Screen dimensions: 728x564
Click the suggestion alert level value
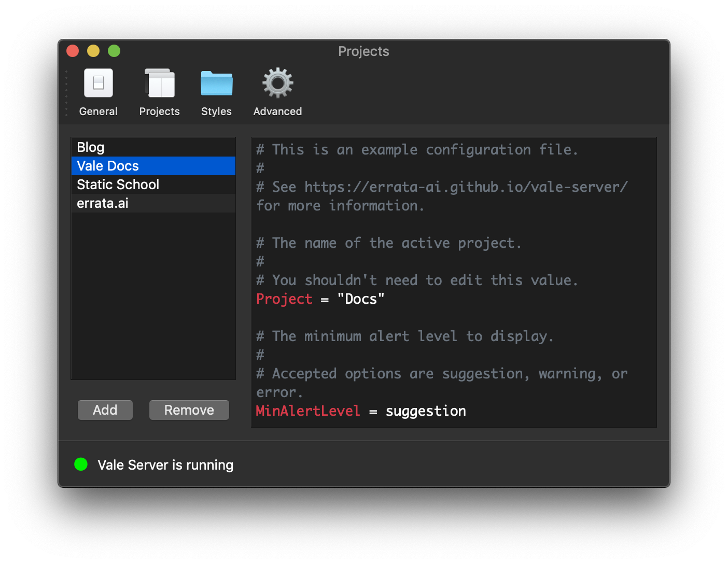pos(426,411)
